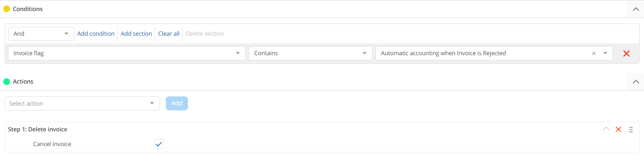Collapse Step 1 with the small caret icon
Image resolution: width=644 pixels, height=156 pixels.
[606, 129]
